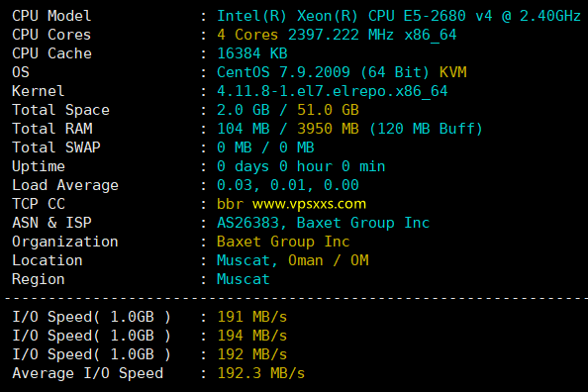Click the '4 Cores 2397.222 MHz x86_64' value
The image size is (588, 392).
tap(337, 35)
